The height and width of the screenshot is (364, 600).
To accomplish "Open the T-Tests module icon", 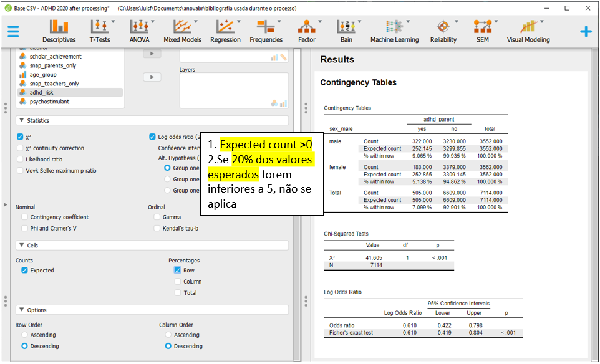I will point(100,31).
